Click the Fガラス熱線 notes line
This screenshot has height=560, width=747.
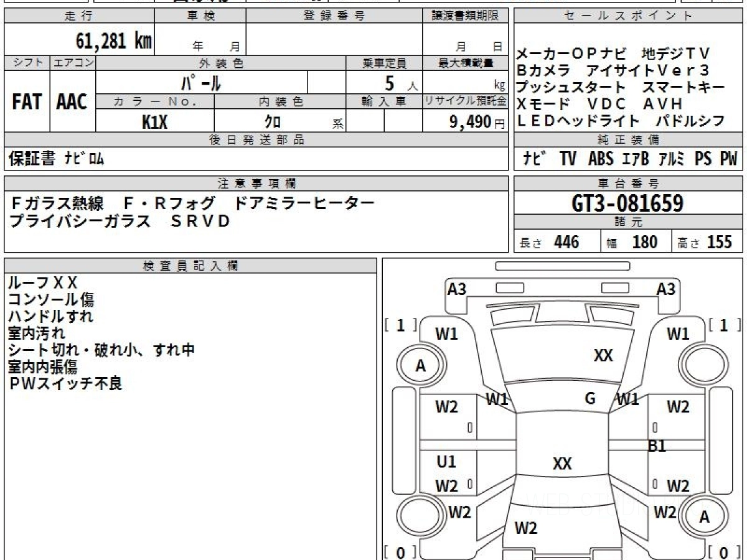[x=193, y=203]
